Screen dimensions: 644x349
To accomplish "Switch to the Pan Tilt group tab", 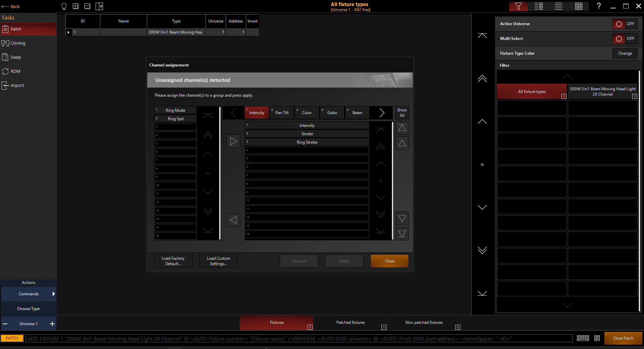I will click(282, 113).
